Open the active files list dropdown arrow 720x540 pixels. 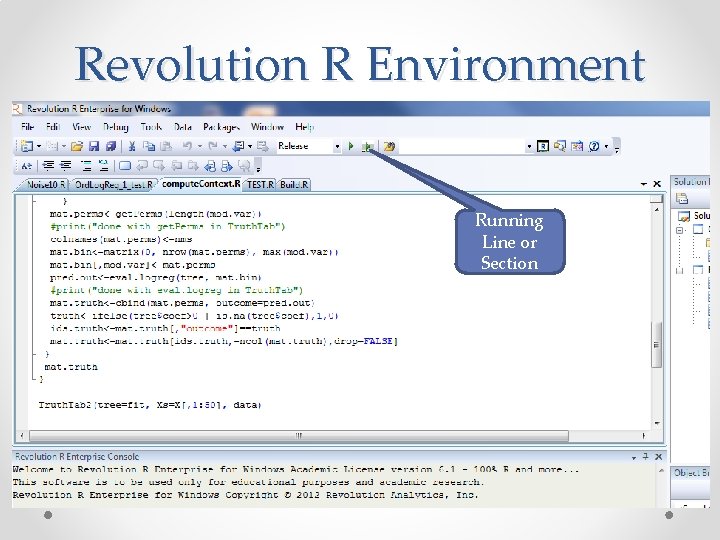[644, 184]
